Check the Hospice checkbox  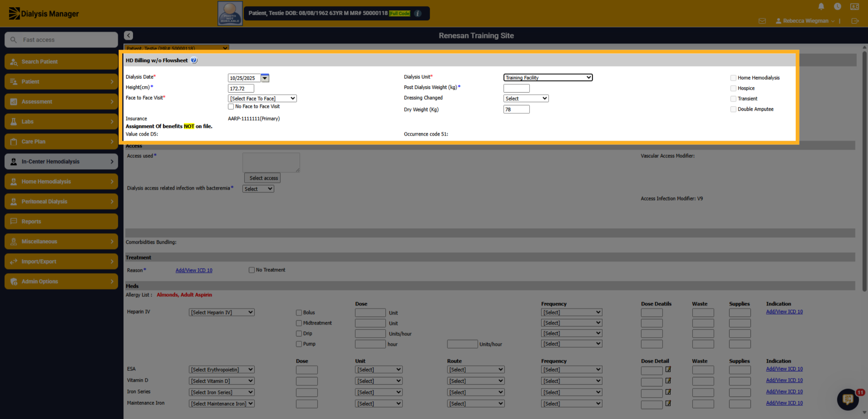click(733, 88)
